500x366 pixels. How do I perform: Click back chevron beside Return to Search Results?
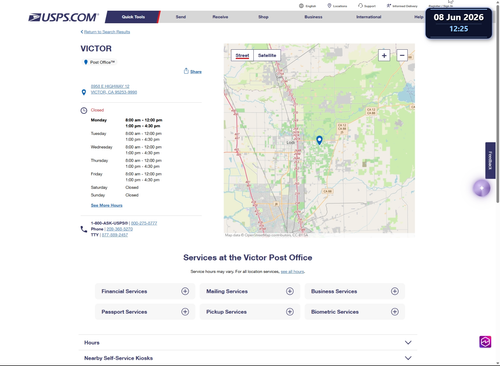[82, 32]
